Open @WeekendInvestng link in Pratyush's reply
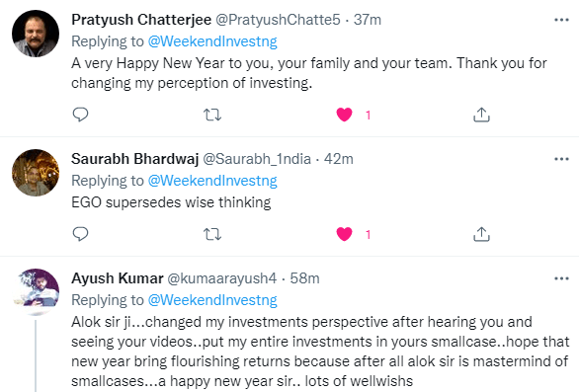Image resolution: width=579 pixels, height=392 pixels. (212, 41)
